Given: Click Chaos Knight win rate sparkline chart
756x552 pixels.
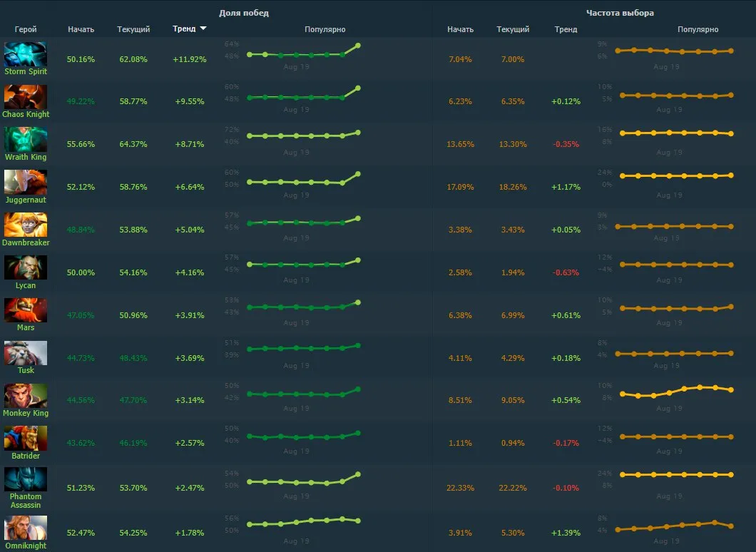Looking at the screenshot, I should pos(304,93).
